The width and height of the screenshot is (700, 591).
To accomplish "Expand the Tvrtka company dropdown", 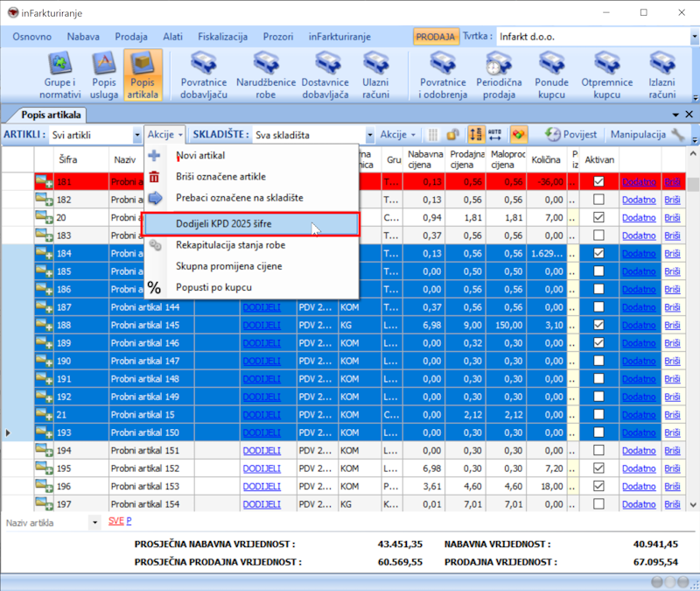I will pos(689,37).
